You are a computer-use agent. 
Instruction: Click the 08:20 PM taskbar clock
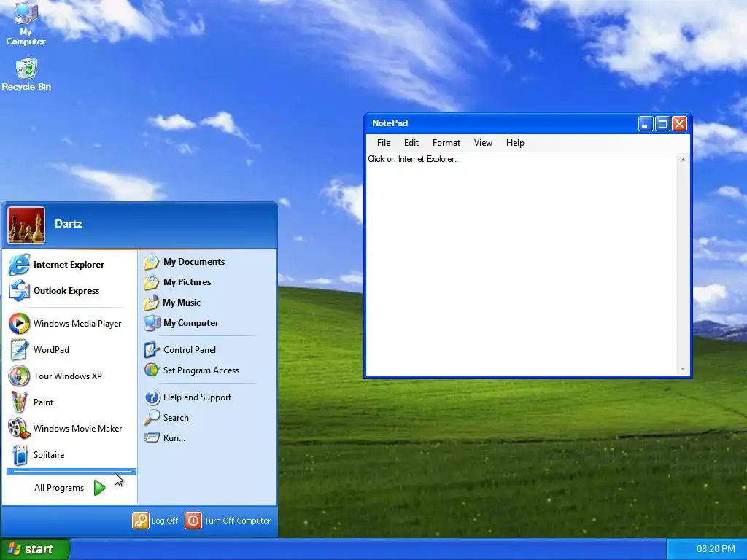(x=716, y=549)
